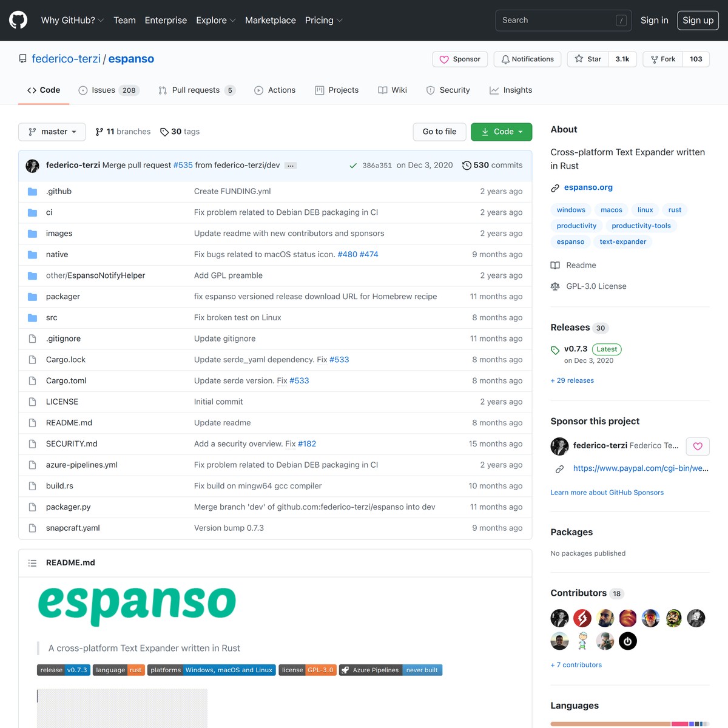Click the Languages color bar
The height and width of the screenshot is (728, 728).
click(x=629, y=724)
